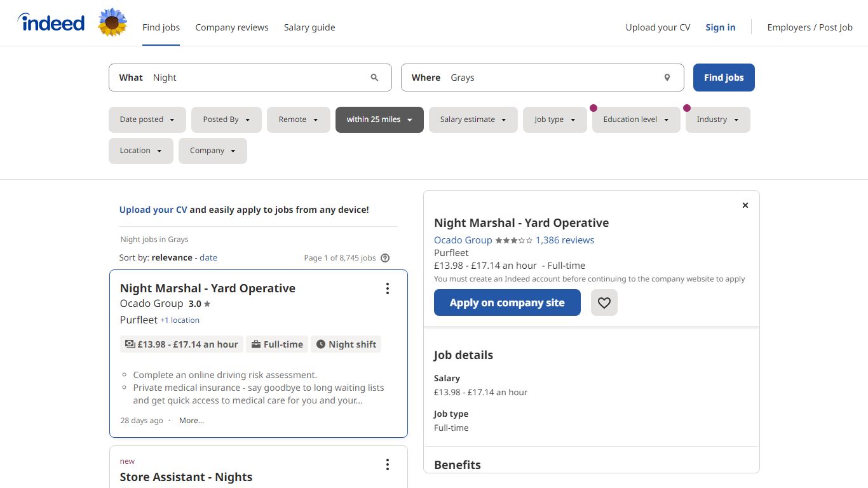This screenshot has height=488, width=868.
Task: Open the Company reviews tab
Action: [232, 27]
